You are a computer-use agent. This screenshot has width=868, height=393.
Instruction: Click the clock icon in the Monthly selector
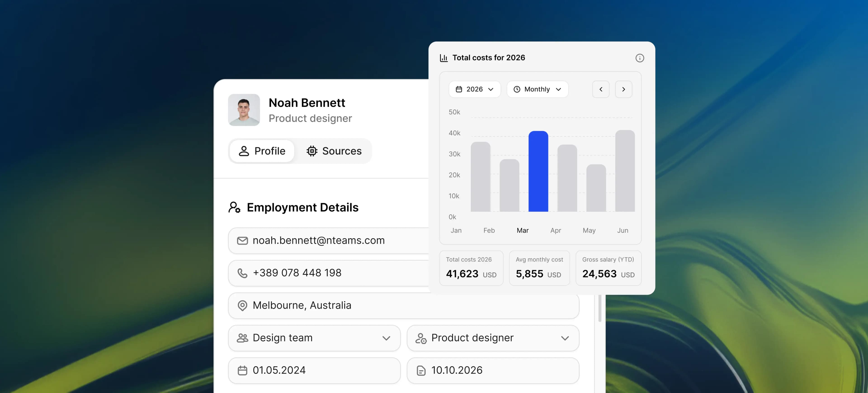517,89
